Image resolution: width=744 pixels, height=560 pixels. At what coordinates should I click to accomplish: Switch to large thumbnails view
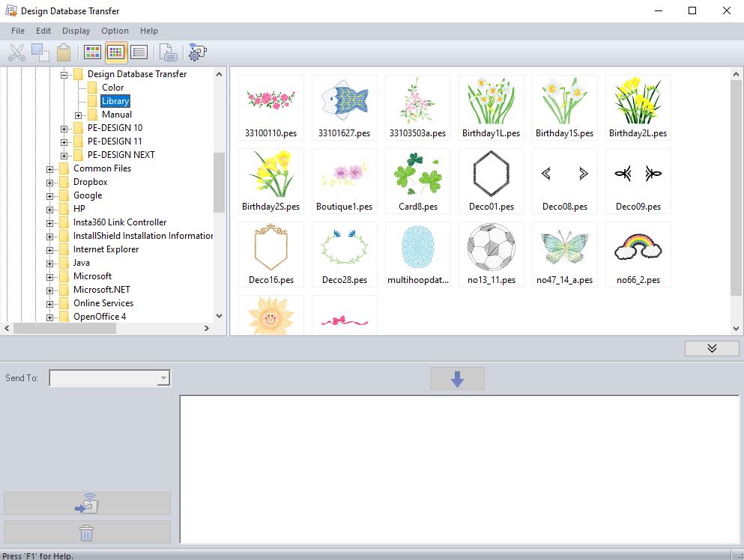92,52
